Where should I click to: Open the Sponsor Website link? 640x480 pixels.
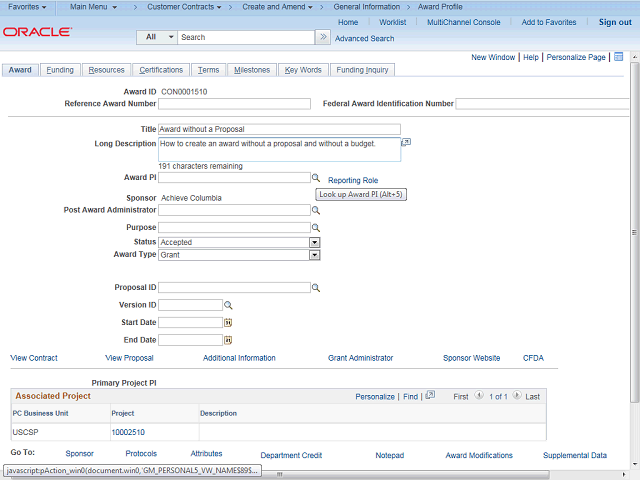point(471,358)
